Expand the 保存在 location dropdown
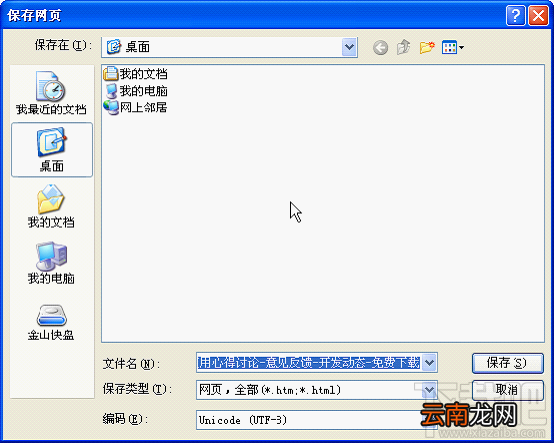Screen dimensions: 554x443 tap(349, 47)
